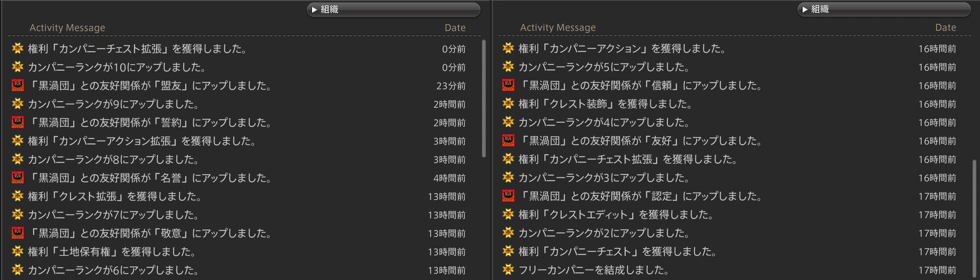
Task: Click star icon beside カンパニーランクが10 message
Action: point(17,67)
